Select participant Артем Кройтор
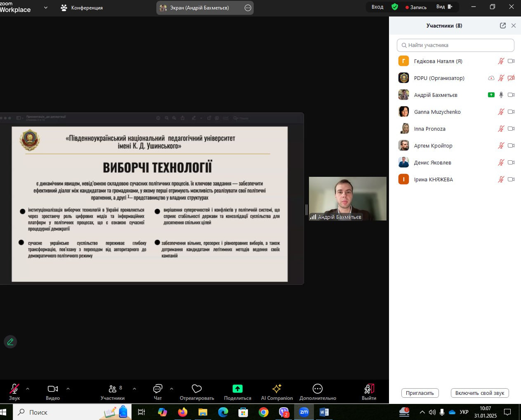The image size is (521, 420). coord(455,145)
